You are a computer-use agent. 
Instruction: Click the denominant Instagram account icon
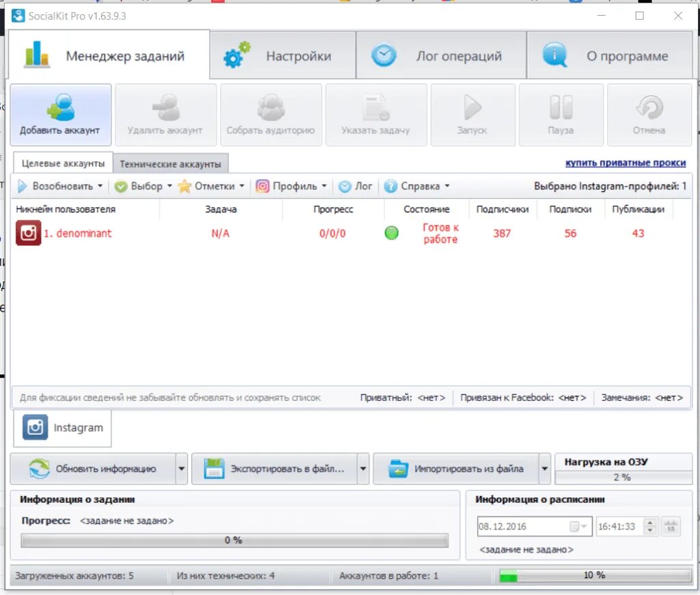[28, 233]
